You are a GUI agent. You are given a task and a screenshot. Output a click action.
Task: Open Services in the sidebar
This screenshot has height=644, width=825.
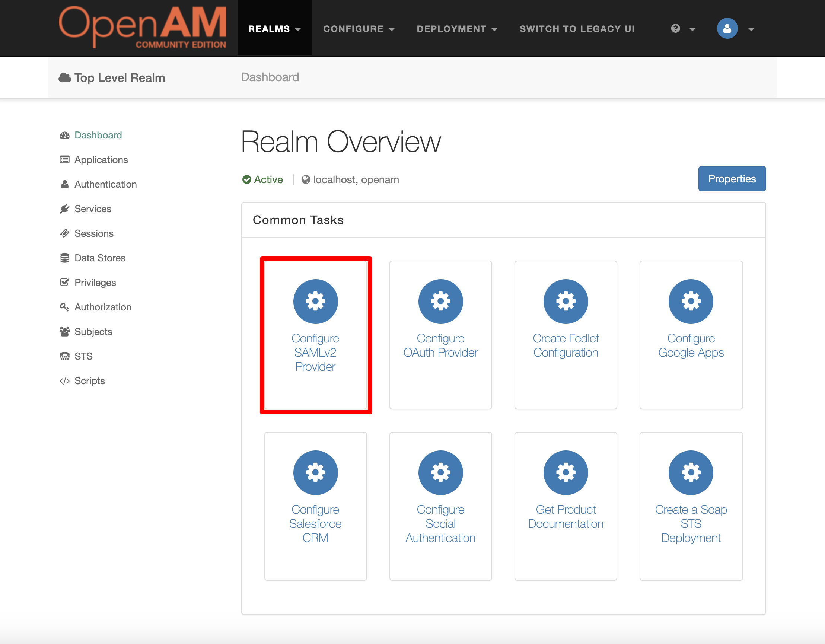click(93, 209)
